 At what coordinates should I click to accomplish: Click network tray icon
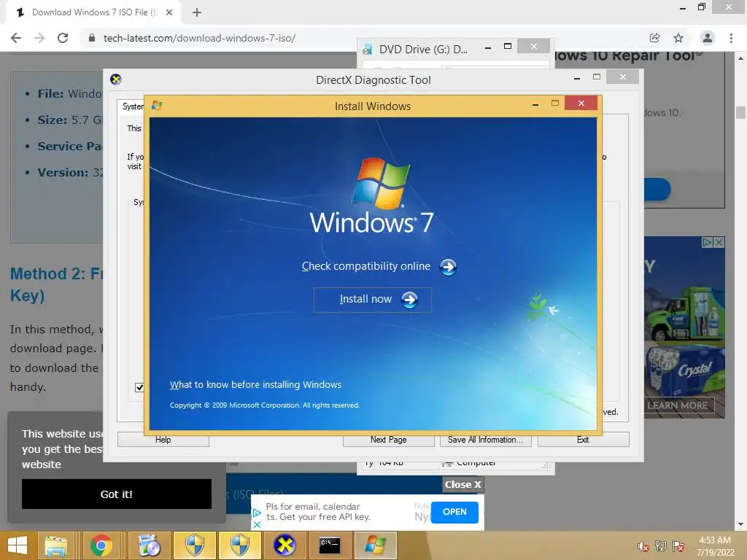pos(660,546)
